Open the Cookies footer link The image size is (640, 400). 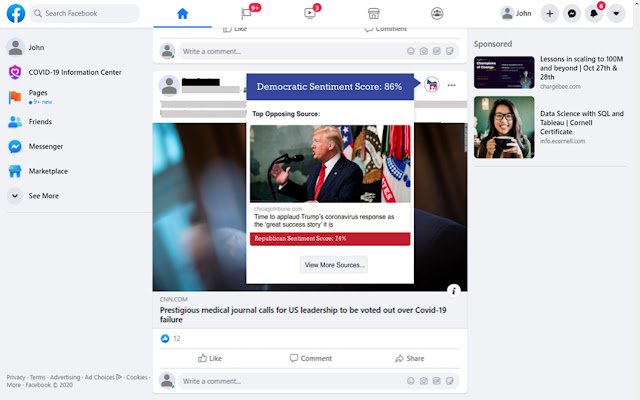(x=137, y=377)
